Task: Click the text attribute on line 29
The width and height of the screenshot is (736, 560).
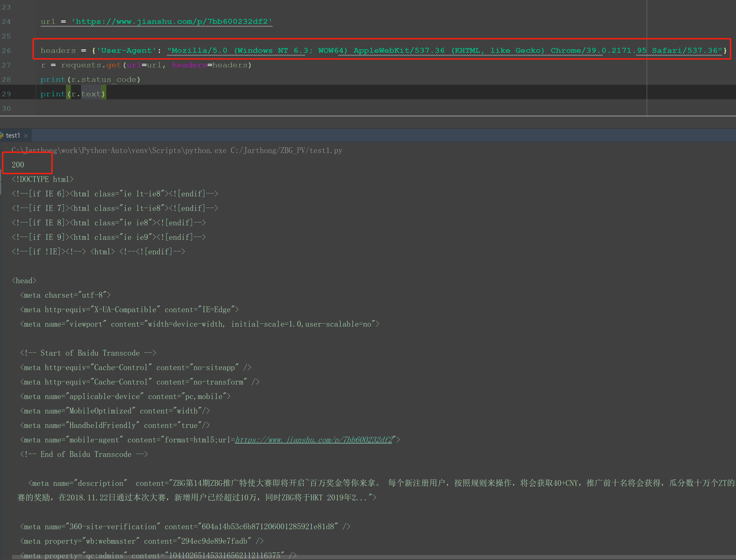Action: click(91, 94)
